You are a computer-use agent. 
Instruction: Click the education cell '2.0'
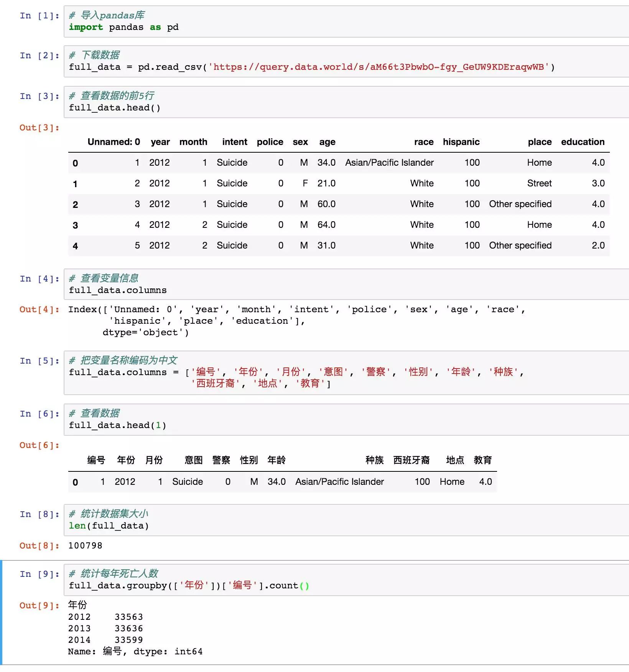pos(598,245)
